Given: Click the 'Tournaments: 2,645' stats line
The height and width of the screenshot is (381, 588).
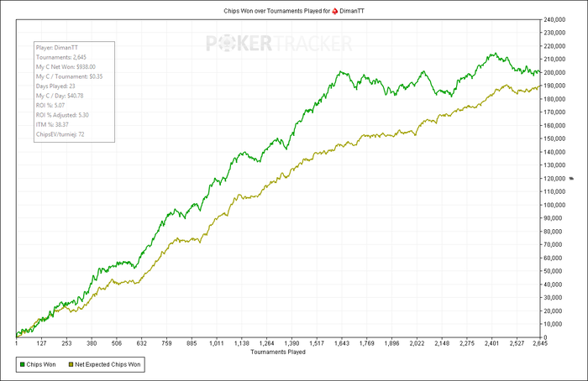Looking at the screenshot, I should pos(61,57).
